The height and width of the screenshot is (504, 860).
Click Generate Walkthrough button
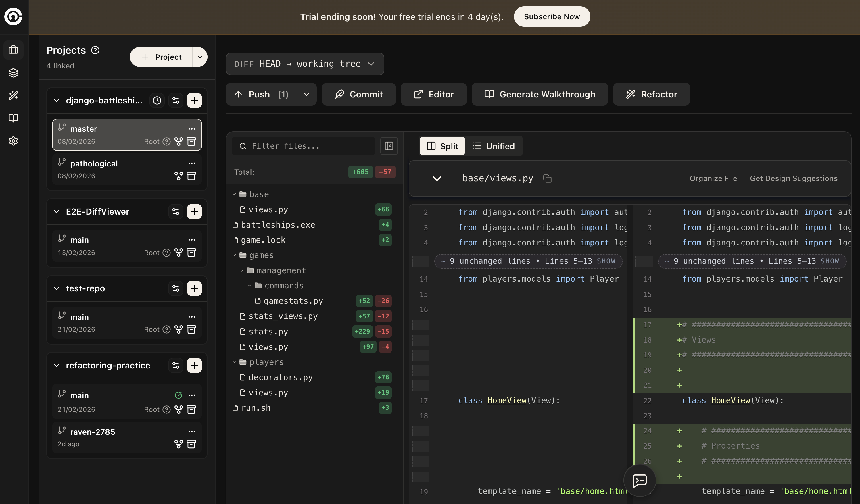[540, 94]
